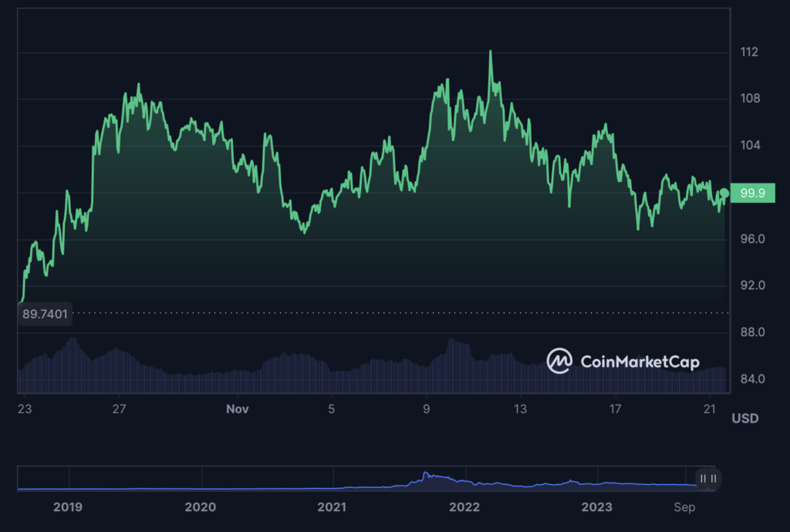Click the Nov date label on the x-axis
790x532 pixels.
pos(238,409)
